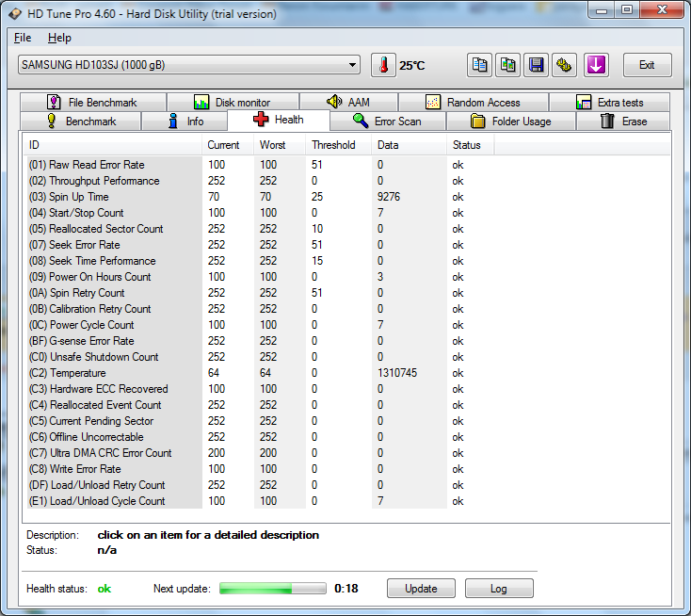This screenshot has height=616, width=691.
Task: Switch to the Disk monitor tab
Action: point(233,103)
